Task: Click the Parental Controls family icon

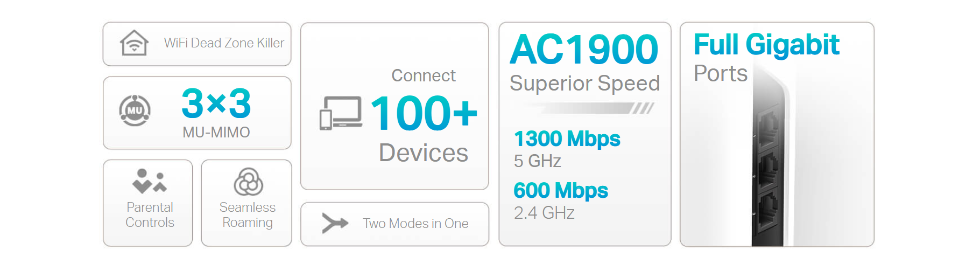Action: point(150,181)
